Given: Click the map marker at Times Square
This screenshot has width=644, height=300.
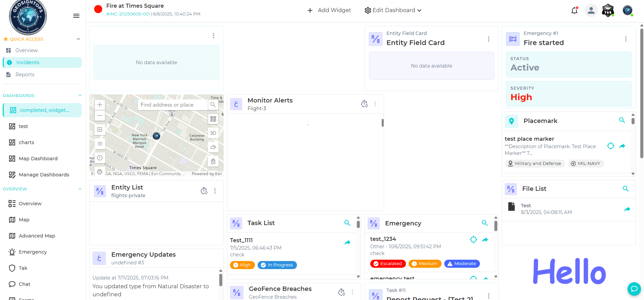Looking at the screenshot, I should (x=156, y=136).
